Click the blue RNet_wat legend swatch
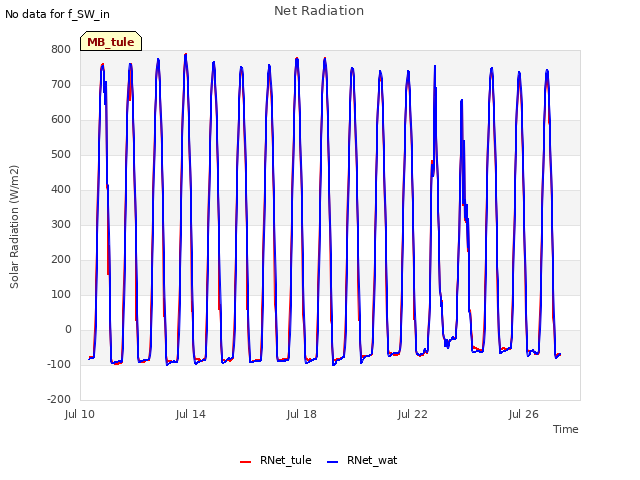This screenshot has width=640, height=480. (333, 462)
